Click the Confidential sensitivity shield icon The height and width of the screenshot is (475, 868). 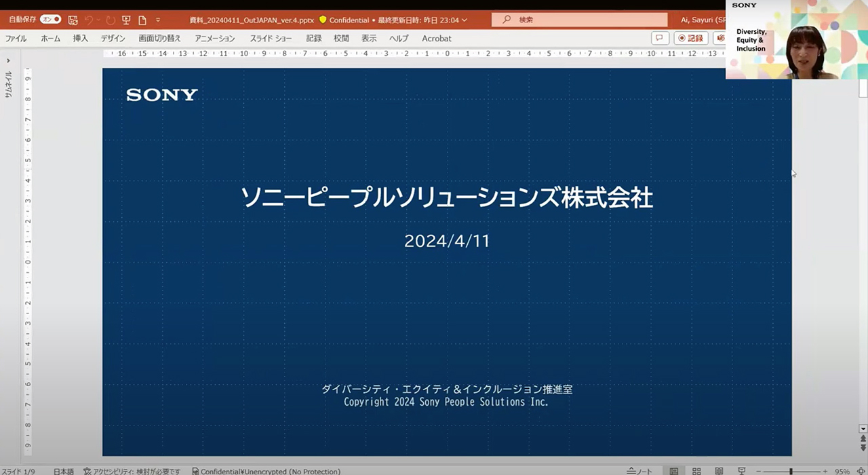click(323, 20)
